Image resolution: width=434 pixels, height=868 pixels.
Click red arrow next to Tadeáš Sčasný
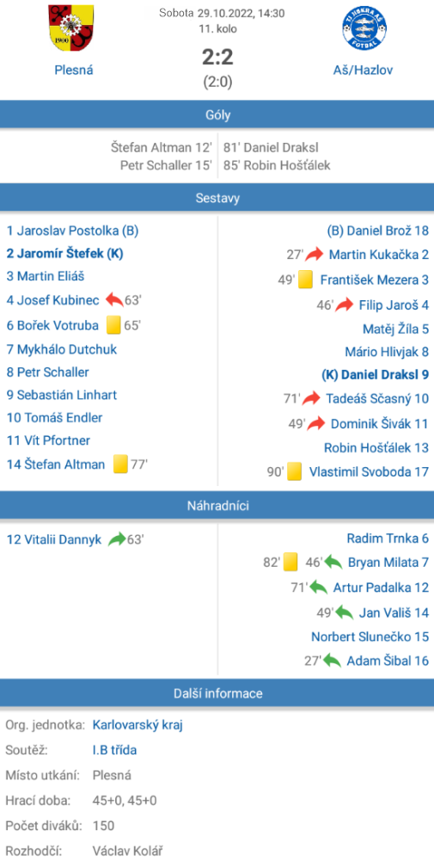coord(312,398)
